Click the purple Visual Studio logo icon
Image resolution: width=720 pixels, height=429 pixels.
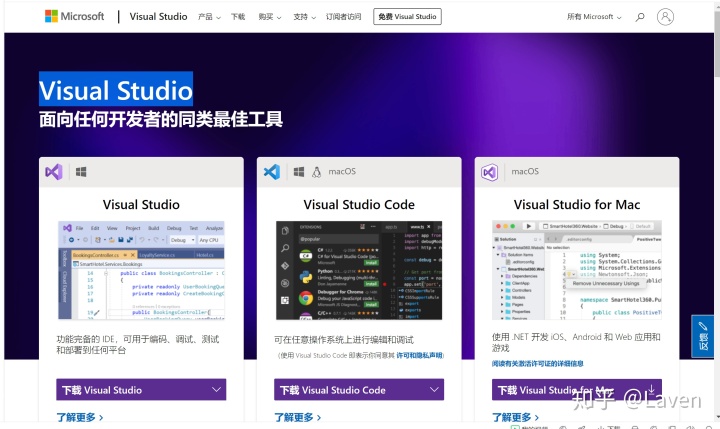[54, 172]
